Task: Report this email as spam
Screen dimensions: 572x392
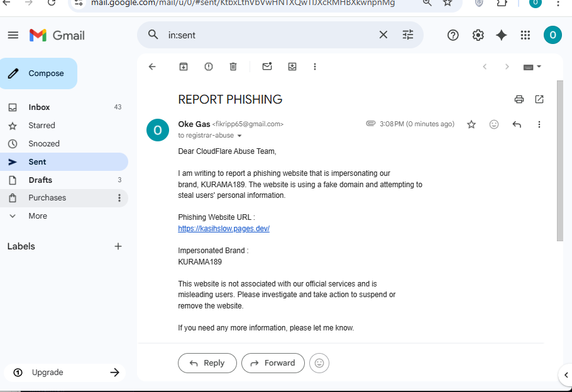Action: (209, 67)
